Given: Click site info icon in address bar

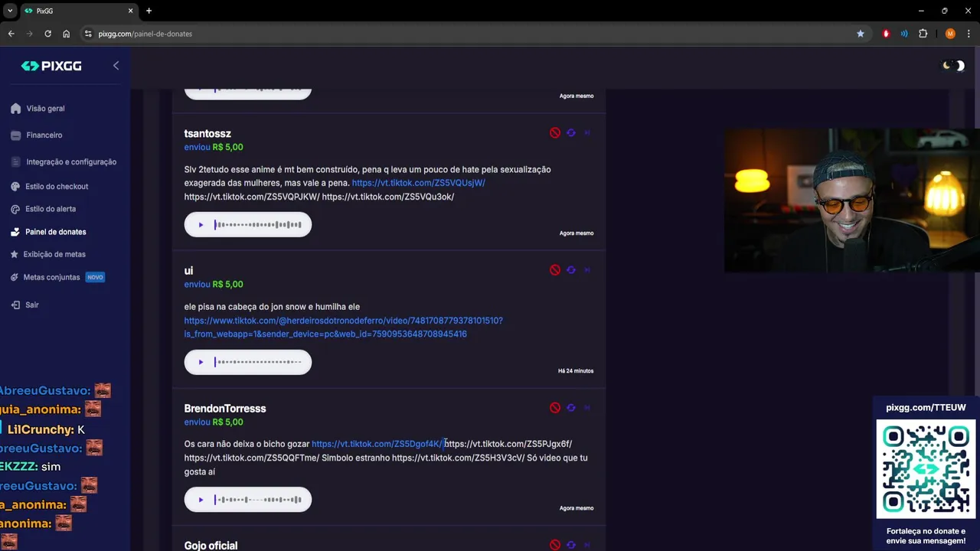Looking at the screenshot, I should click(x=88, y=34).
